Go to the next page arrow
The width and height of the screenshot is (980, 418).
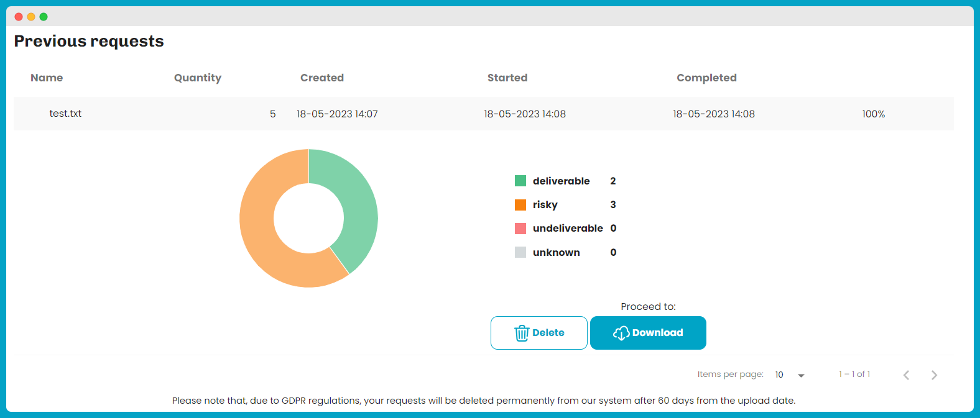934,375
